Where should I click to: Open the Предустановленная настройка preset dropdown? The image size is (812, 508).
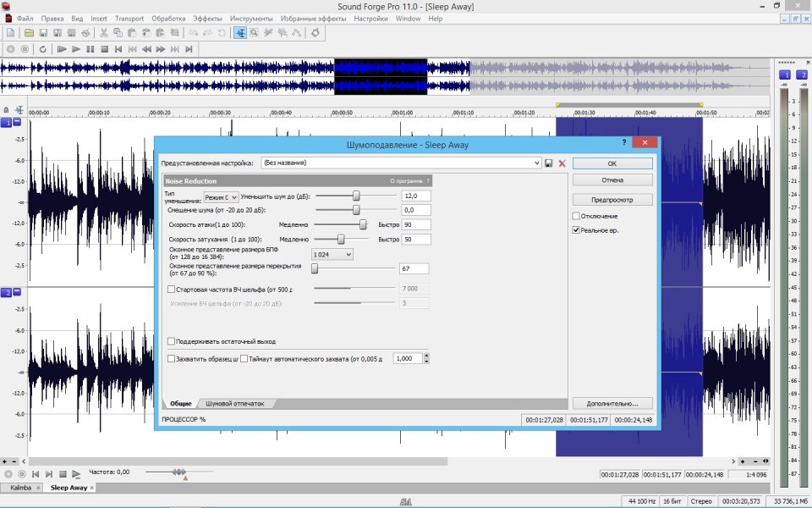539,163
